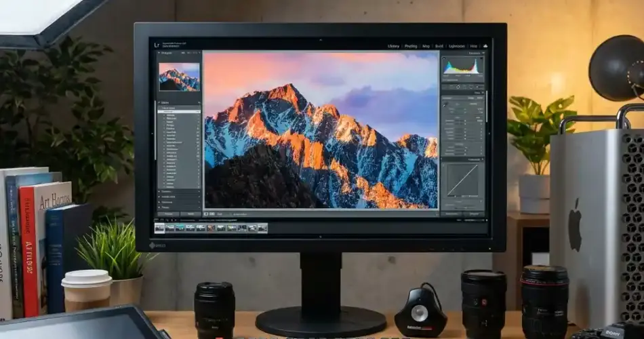
Task: Click the Temp slider in Basic panel
Action: (465, 109)
